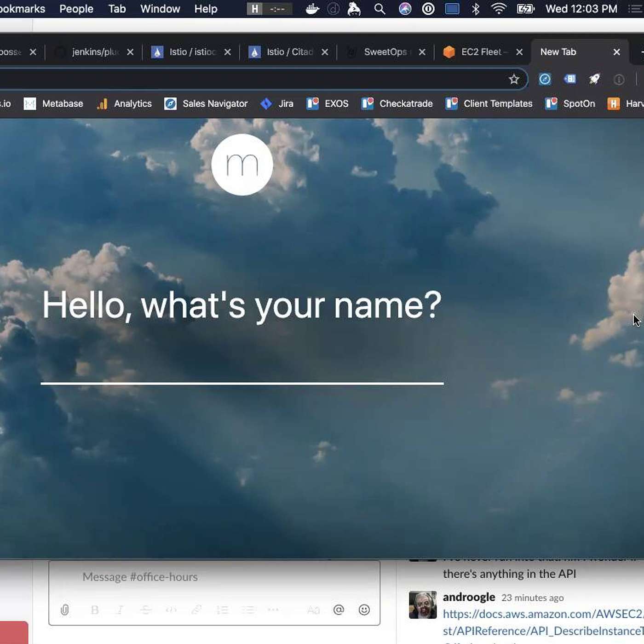Click the attach file paperclip icon
The image size is (644, 644).
[65, 610]
